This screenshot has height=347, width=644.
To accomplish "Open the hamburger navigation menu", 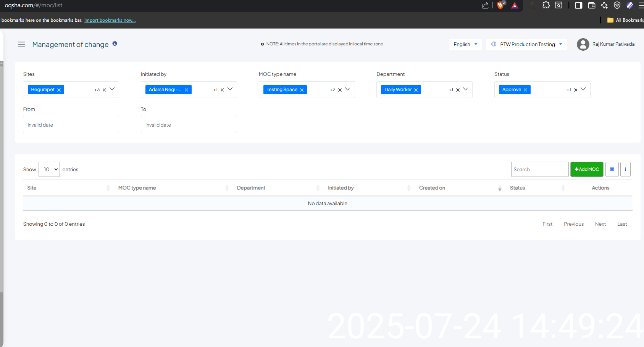I will click(21, 45).
